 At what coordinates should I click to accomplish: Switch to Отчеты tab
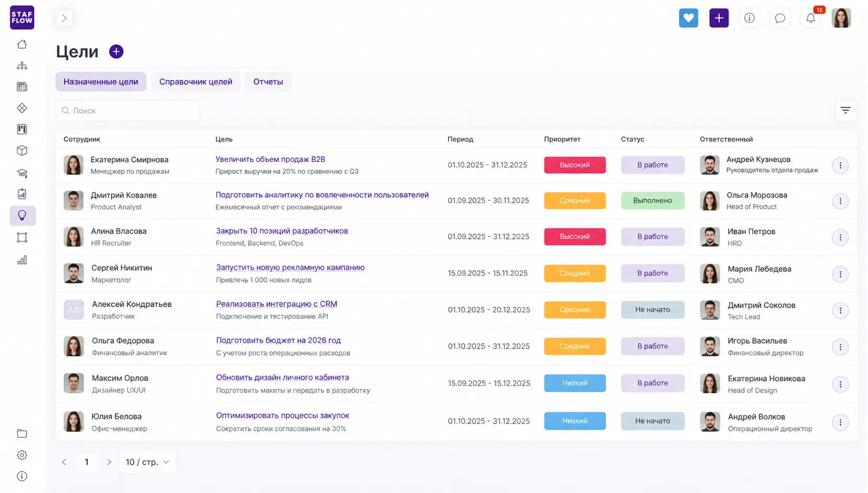coord(268,81)
